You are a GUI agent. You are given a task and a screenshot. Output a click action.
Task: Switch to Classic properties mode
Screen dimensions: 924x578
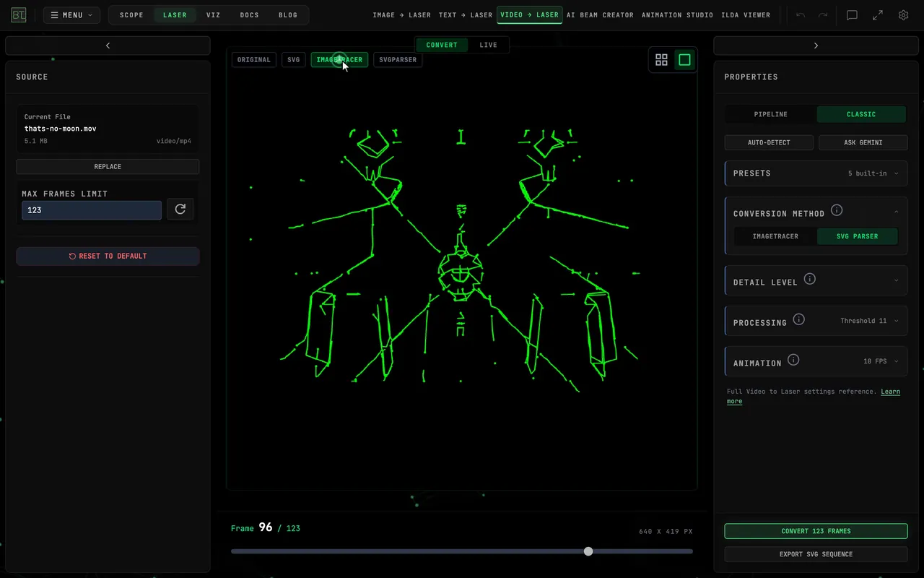[861, 114]
